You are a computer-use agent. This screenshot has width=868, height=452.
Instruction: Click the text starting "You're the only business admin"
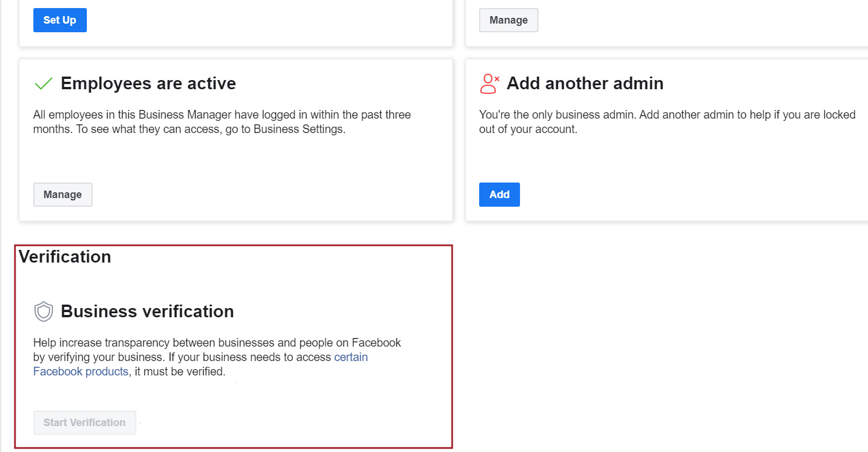[667, 122]
